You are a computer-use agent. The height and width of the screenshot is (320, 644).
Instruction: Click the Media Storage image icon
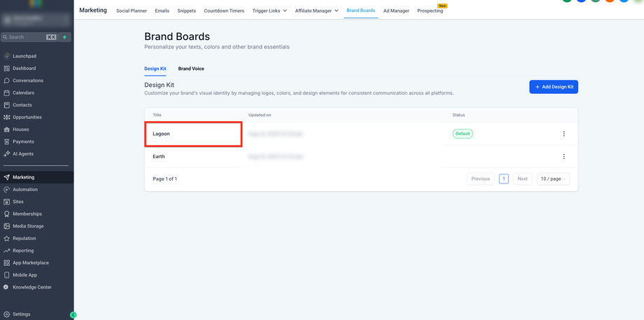pyautogui.click(x=7, y=226)
